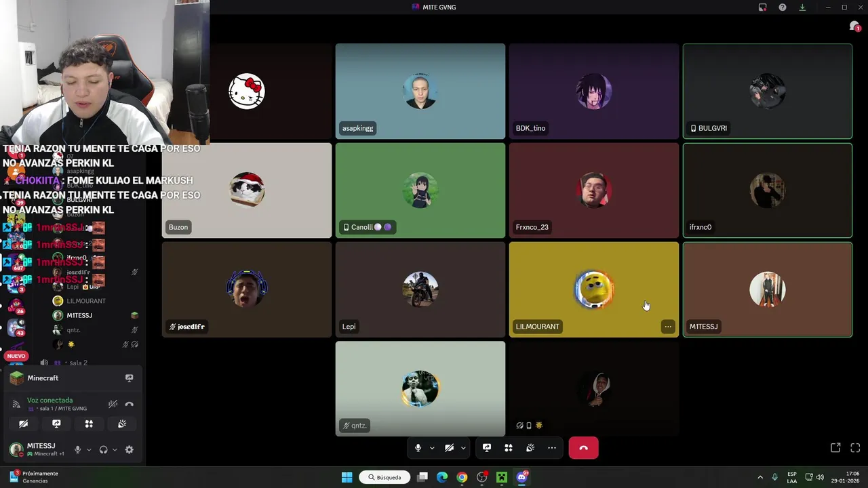Focus the BULGVRI video tile
The width and height of the screenshot is (868, 488).
point(768,91)
